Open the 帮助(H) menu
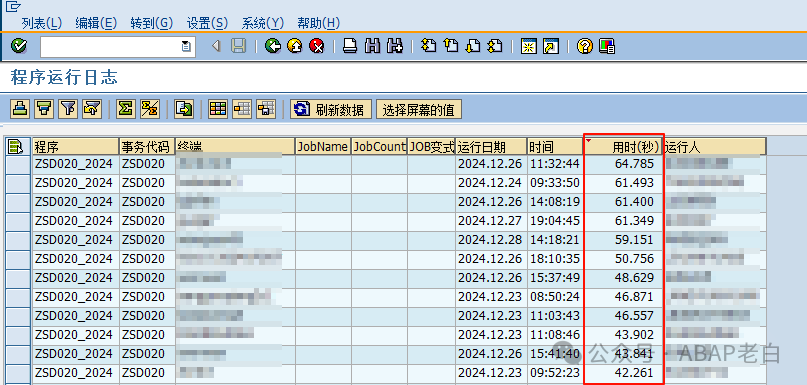This screenshot has width=807, height=385. point(319,23)
